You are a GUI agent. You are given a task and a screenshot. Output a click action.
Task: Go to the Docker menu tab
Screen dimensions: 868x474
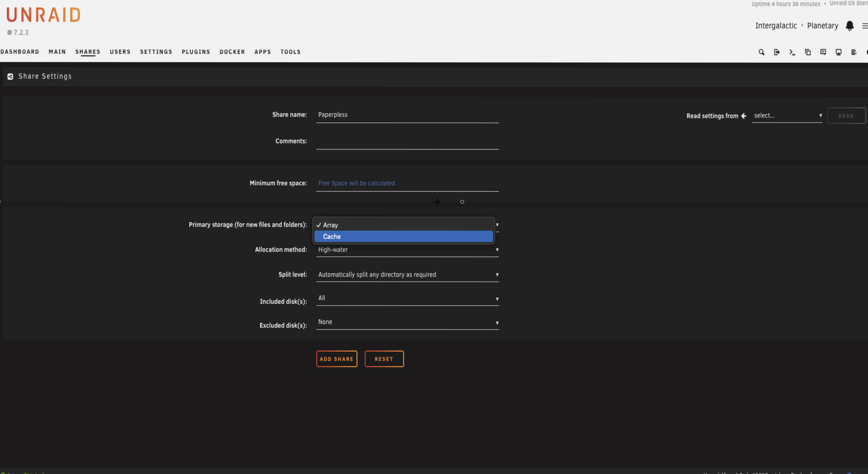[232, 52]
